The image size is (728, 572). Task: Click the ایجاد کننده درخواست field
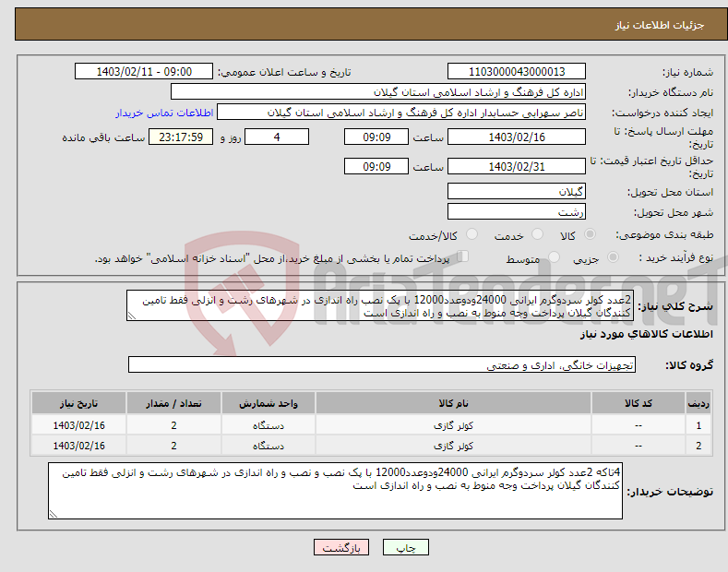401,113
